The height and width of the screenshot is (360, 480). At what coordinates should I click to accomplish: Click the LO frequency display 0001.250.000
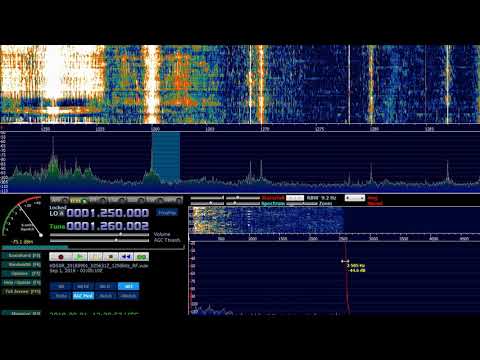(108, 213)
